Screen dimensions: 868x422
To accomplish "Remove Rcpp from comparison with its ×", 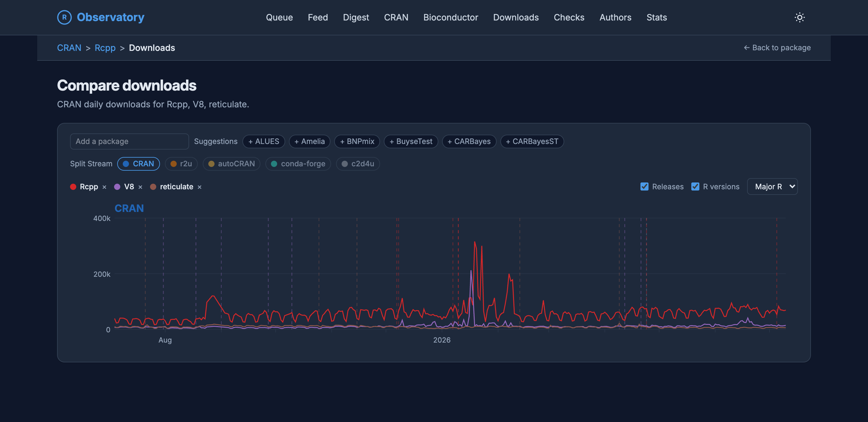I will [x=104, y=187].
